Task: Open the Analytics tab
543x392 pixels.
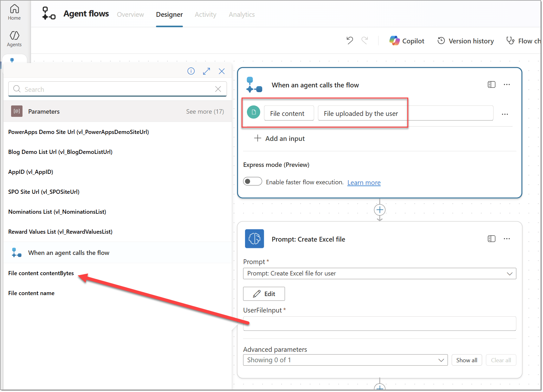Action: pos(242,15)
